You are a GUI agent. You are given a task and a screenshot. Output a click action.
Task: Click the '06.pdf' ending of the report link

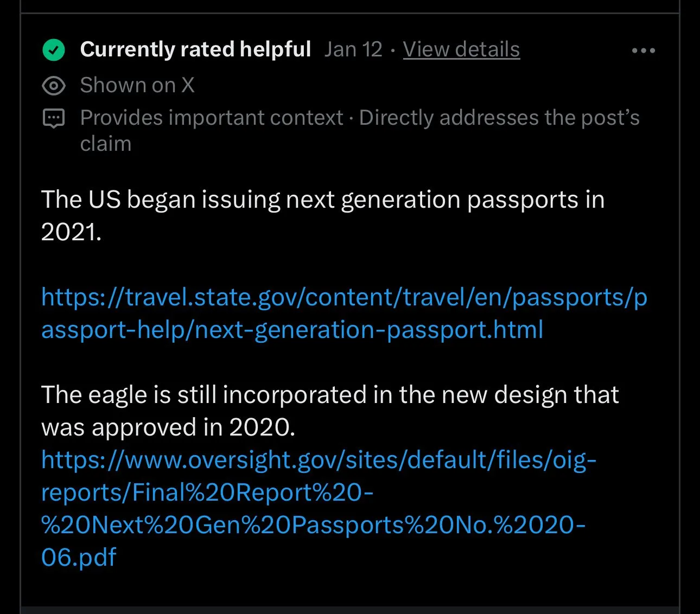pyautogui.click(x=79, y=557)
